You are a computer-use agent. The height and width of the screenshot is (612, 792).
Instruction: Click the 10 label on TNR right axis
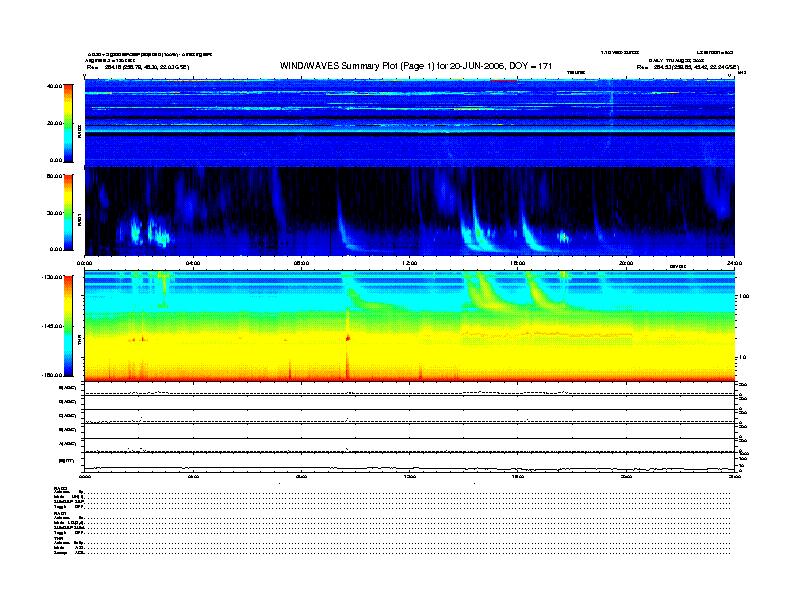point(743,358)
